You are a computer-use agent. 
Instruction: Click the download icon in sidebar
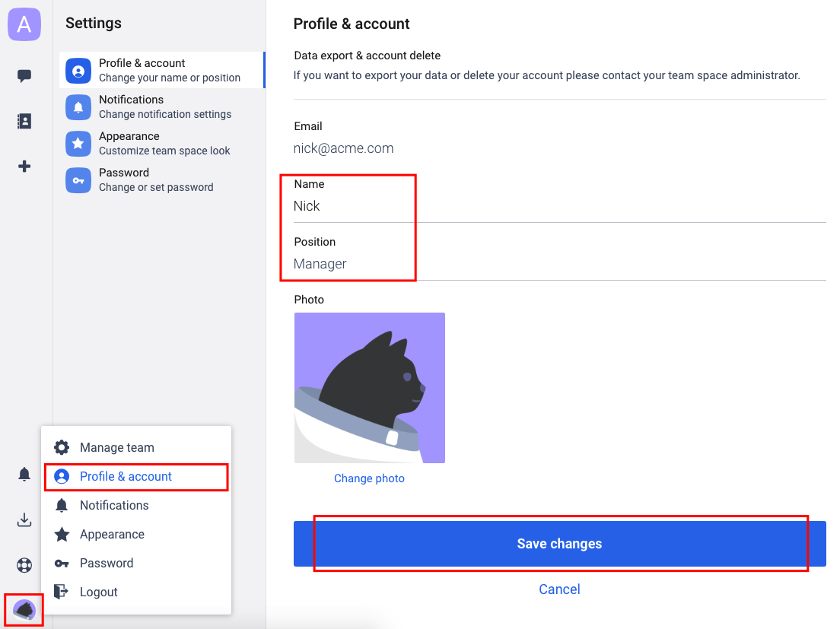(24, 519)
